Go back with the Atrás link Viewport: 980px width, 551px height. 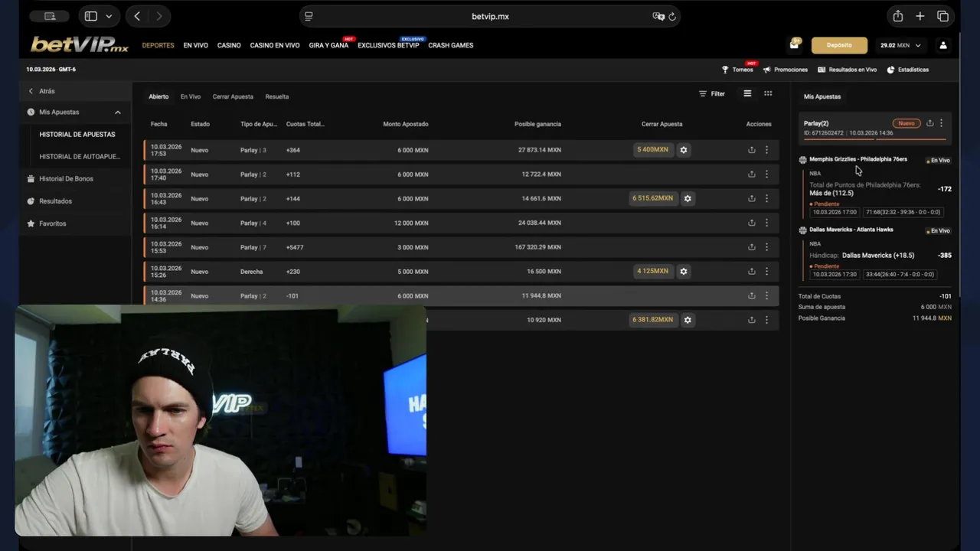pyautogui.click(x=41, y=91)
